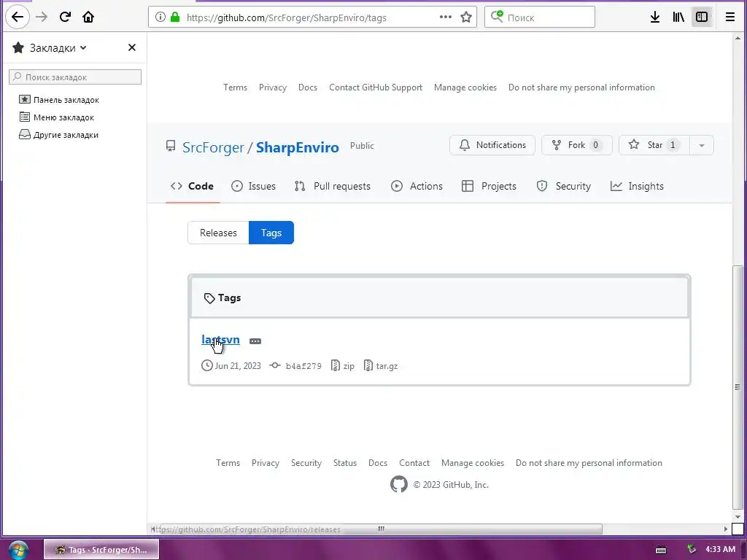The width and height of the screenshot is (747, 560).
Task: Click the date Jun 21, 2023
Action: point(237,366)
